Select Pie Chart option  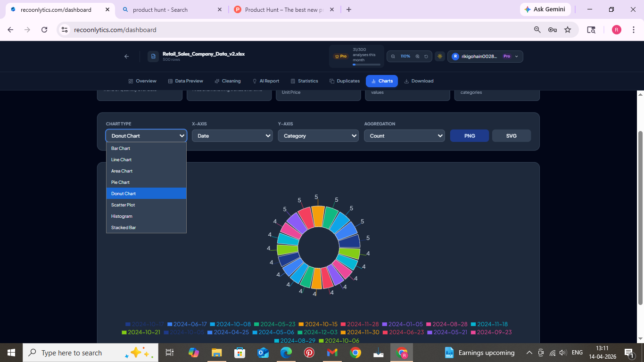tap(146, 182)
